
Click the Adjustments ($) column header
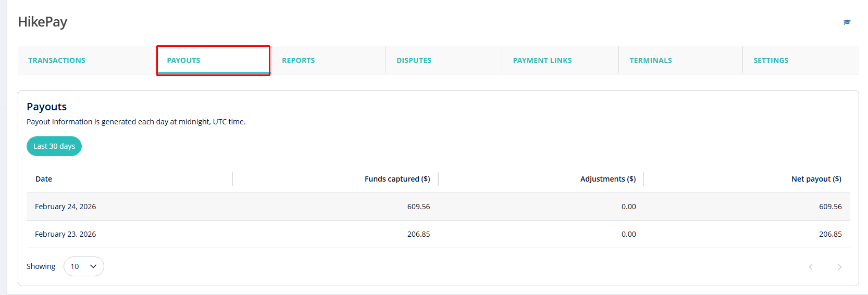click(x=607, y=179)
